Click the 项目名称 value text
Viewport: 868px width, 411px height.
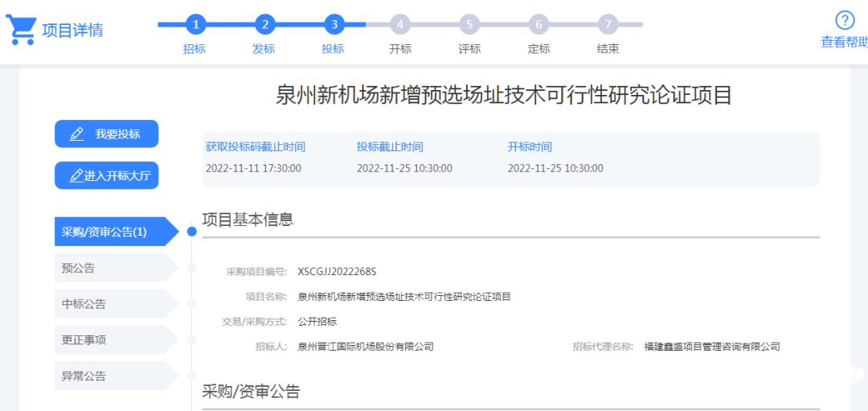click(x=404, y=297)
